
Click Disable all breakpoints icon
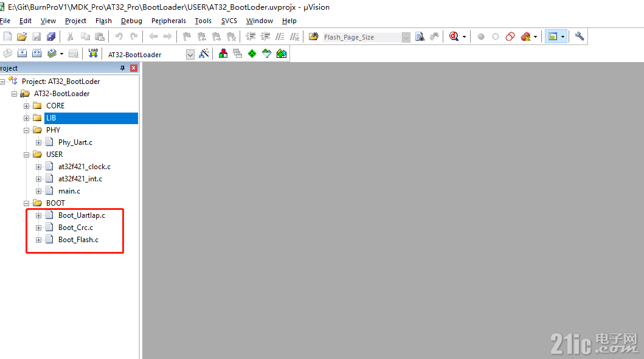click(x=510, y=37)
